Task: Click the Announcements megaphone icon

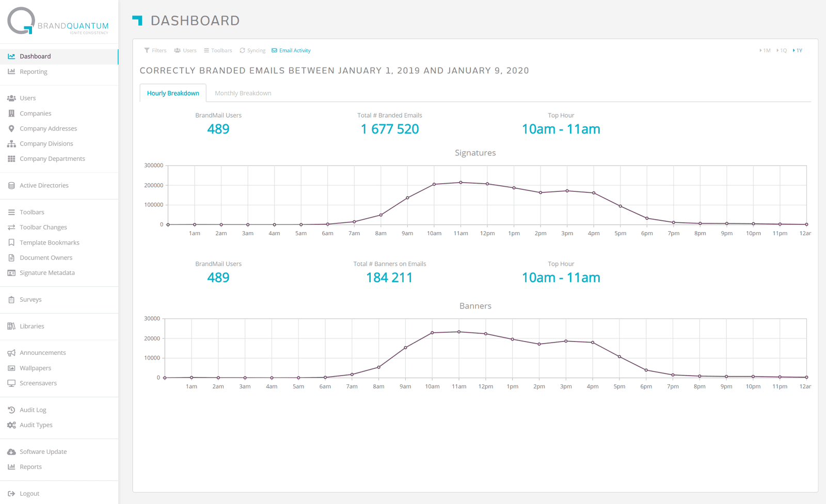Action: (x=11, y=353)
